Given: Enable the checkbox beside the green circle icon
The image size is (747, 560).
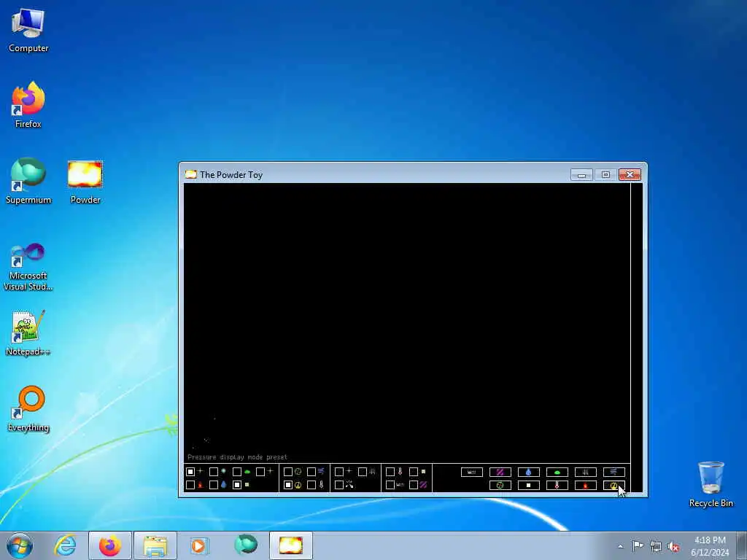Looking at the screenshot, I should click(287, 472).
